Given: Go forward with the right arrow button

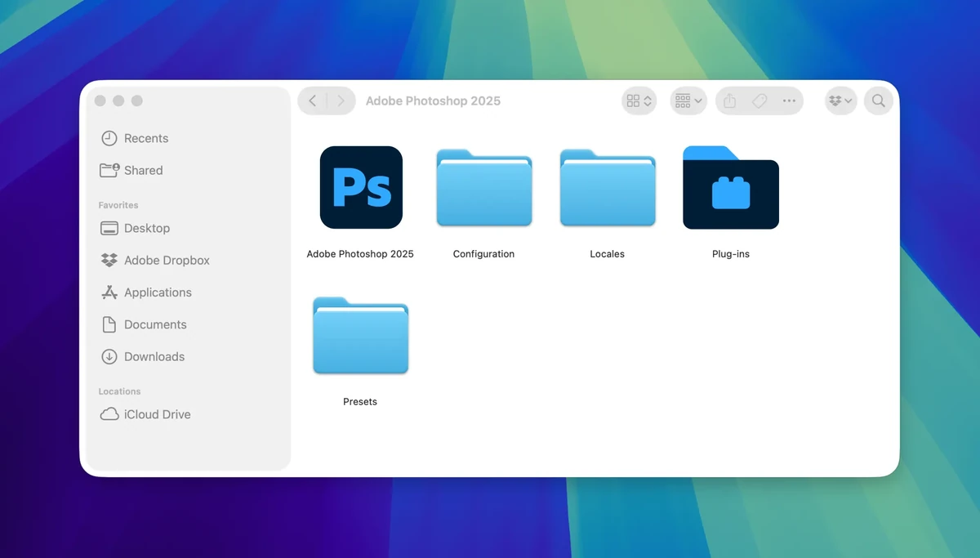Looking at the screenshot, I should tap(341, 100).
